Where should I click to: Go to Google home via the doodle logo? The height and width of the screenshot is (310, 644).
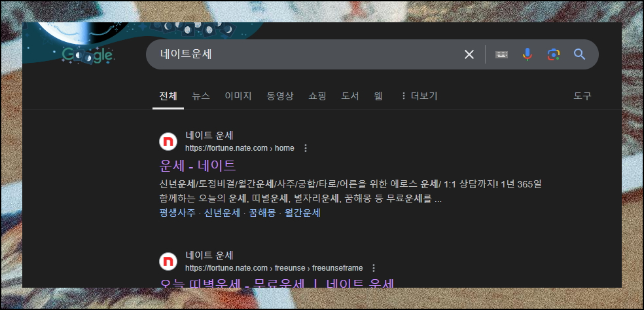pyautogui.click(x=87, y=55)
